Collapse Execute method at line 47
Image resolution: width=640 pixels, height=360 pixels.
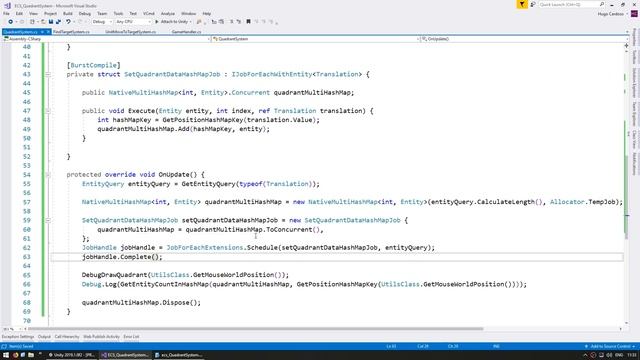coord(48,111)
